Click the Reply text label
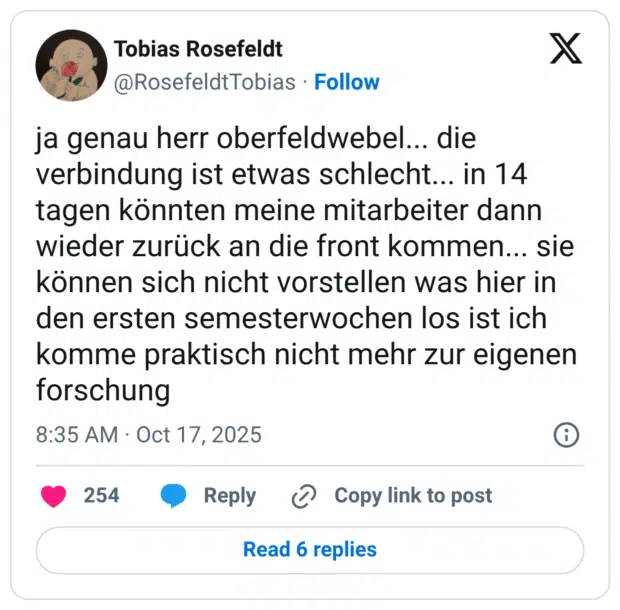This screenshot has width=620, height=610. [x=229, y=495]
